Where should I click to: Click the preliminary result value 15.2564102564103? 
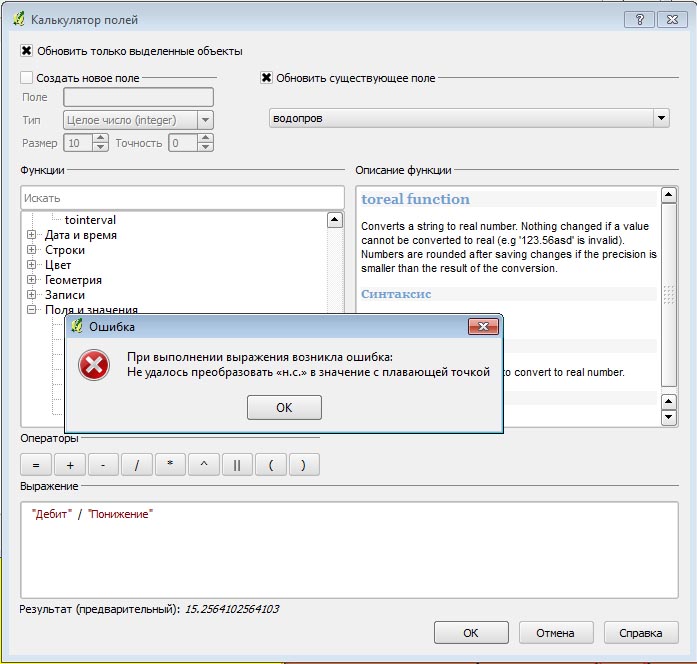[x=232, y=609]
